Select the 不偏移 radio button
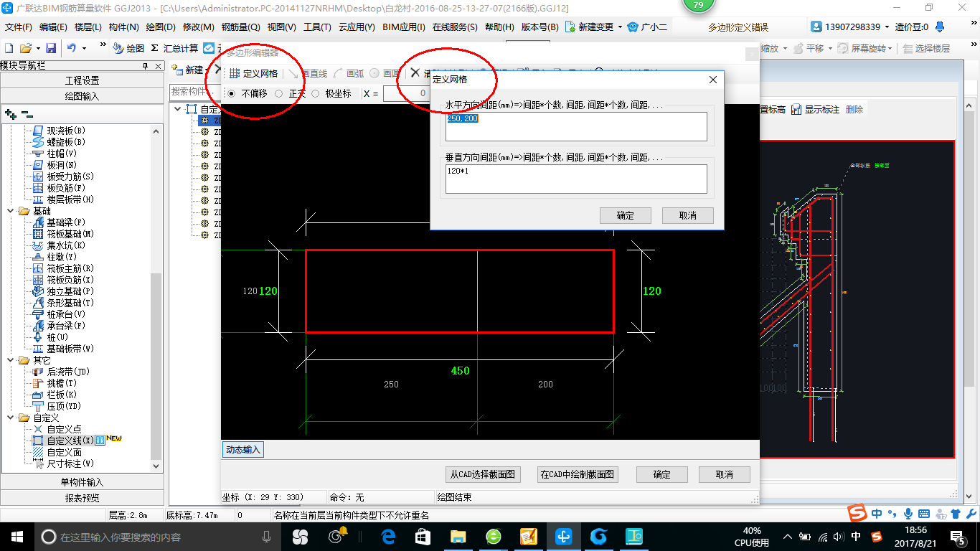The image size is (980, 551). [x=231, y=93]
